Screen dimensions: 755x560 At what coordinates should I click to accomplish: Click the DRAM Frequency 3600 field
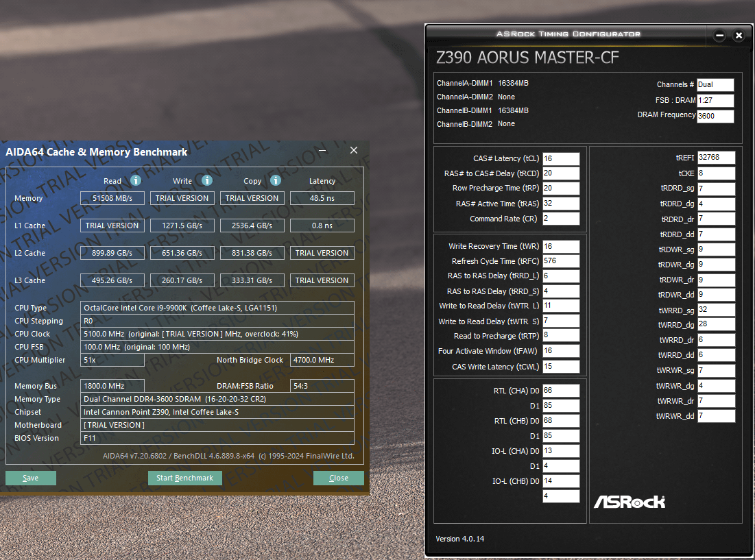click(x=715, y=116)
